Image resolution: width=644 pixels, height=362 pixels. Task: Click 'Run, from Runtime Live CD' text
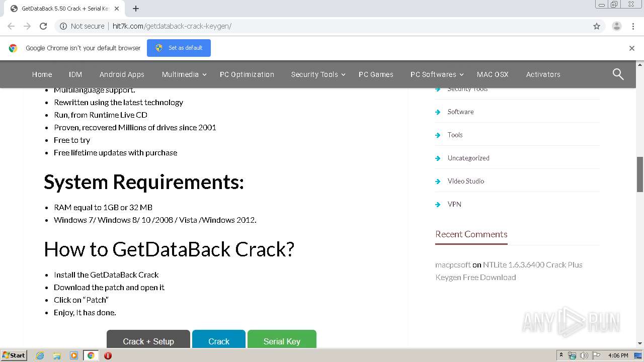coord(101,115)
